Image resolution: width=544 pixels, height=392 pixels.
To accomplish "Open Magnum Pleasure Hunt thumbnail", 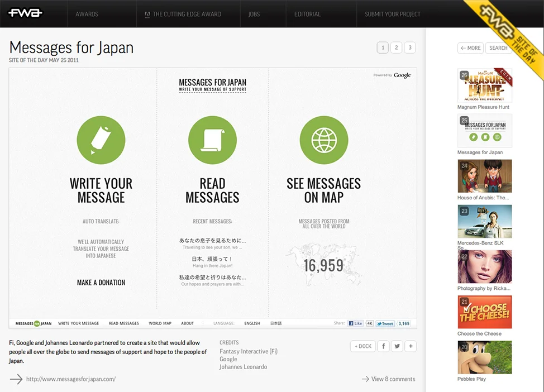I will (x=485, y=85).
